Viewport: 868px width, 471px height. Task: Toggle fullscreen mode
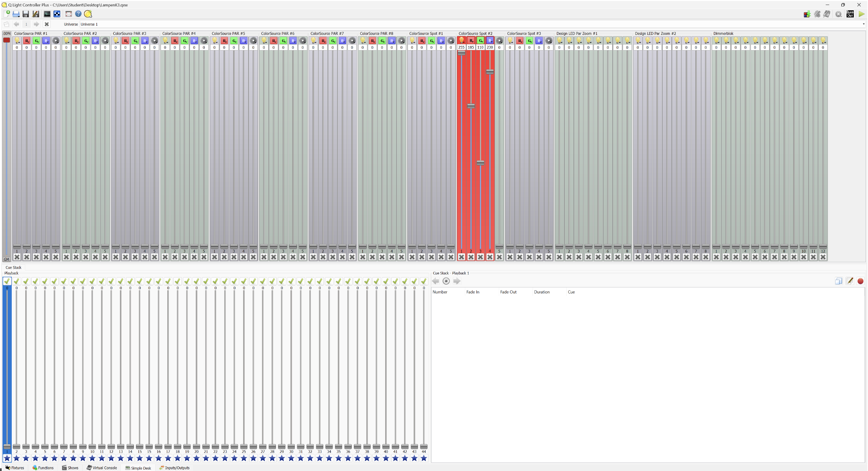[x=68, y=14]
